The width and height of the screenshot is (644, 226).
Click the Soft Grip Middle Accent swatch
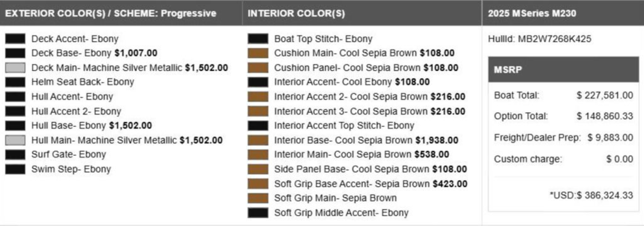click(x=258, y=213)
